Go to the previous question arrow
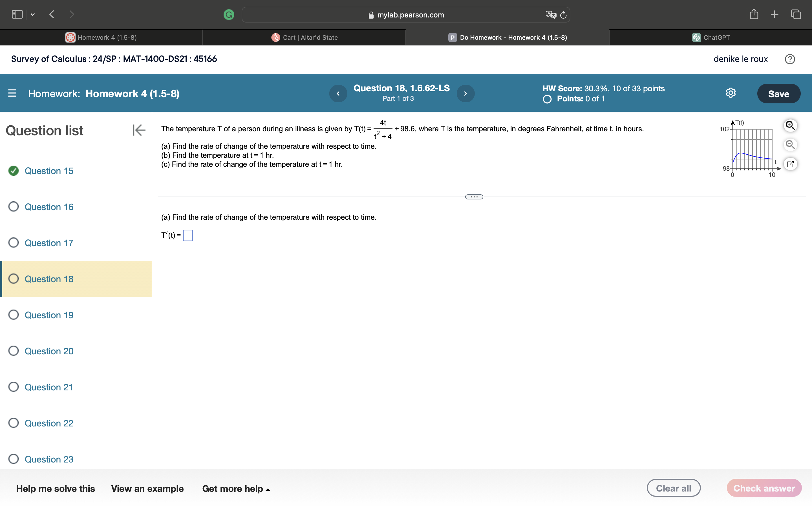 tap(338, 94)
